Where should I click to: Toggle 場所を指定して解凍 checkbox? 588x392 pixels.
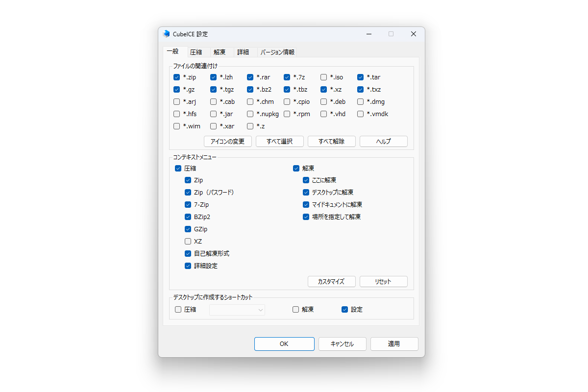tap(306, 217)
